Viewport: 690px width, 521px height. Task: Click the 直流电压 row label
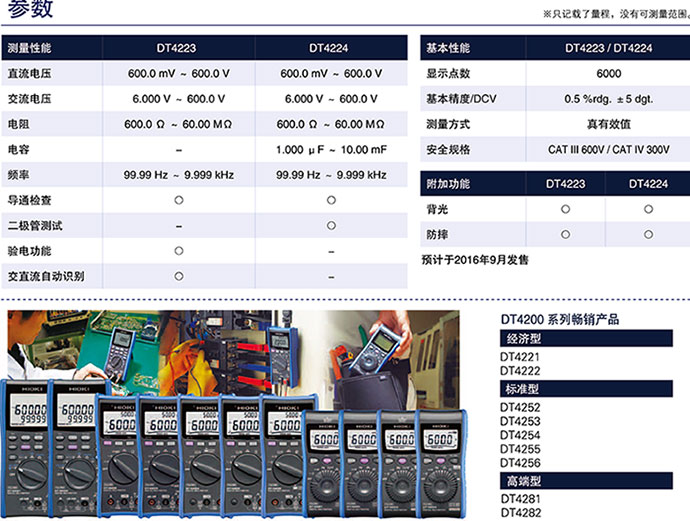tap(29, 73)
